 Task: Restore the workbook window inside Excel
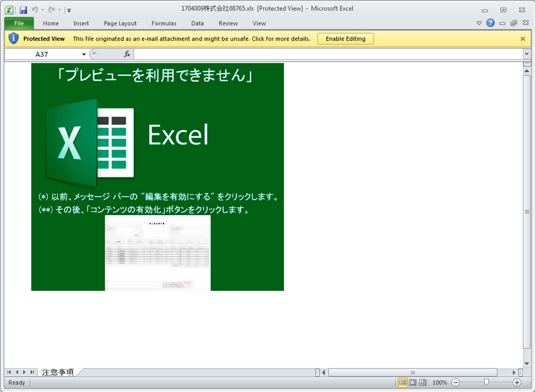(x=514, y=23)
